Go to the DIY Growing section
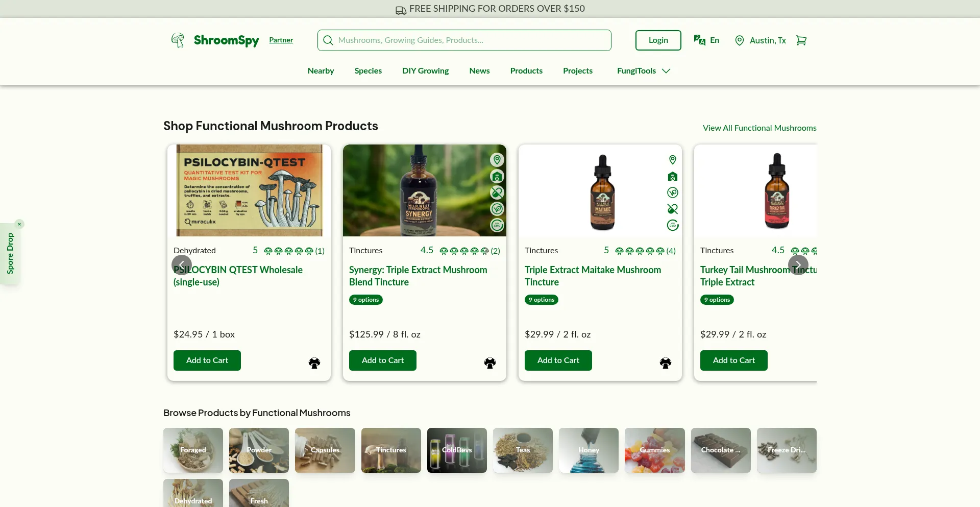Image resolution: width=980 pixels, height=507 pixels. (x=425, y=71)
